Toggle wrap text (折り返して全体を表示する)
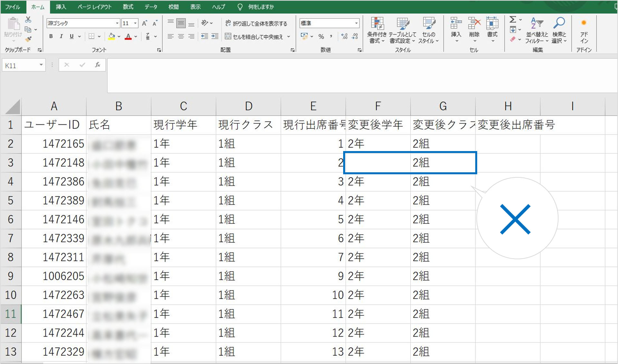This screenshot has width=618, height=364. tap(256, 23)
